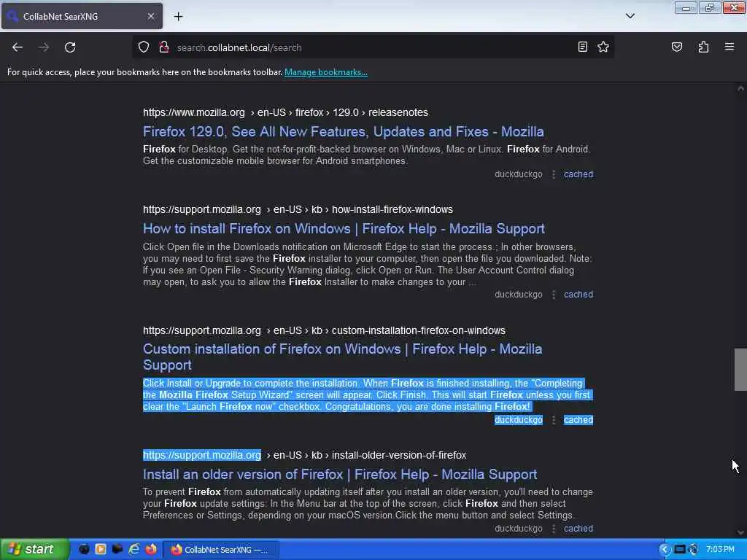Open the Firefox 129.0 release notes result

343,131
